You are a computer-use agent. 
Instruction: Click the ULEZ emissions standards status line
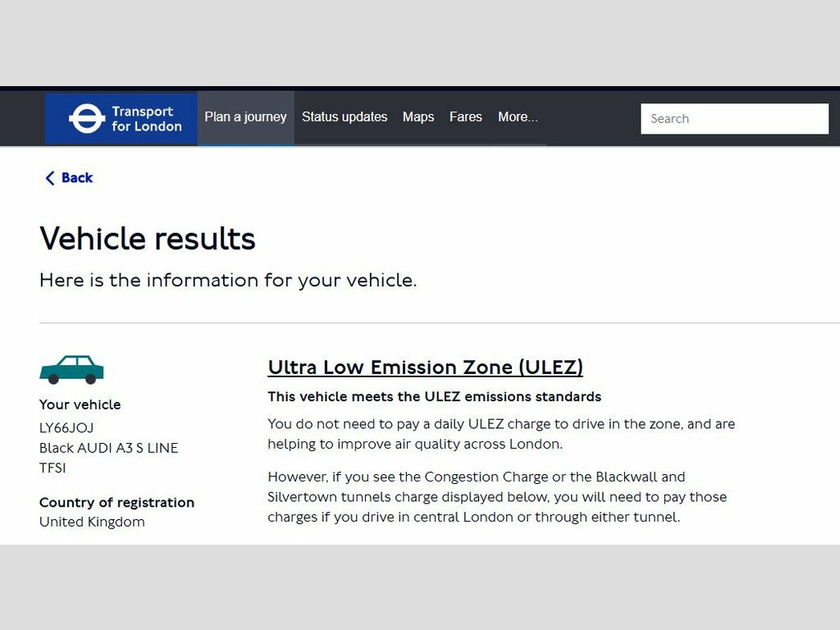(x=434, y=397)
